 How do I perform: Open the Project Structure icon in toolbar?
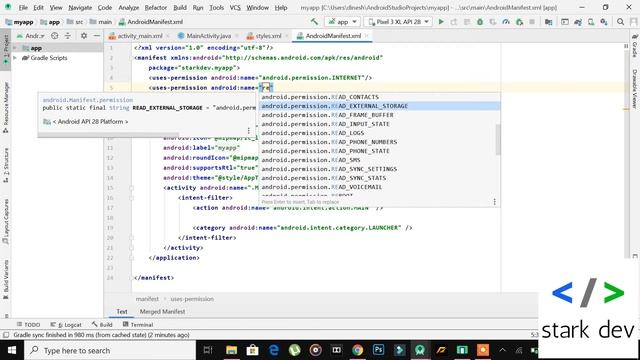(x=549, y=22)
